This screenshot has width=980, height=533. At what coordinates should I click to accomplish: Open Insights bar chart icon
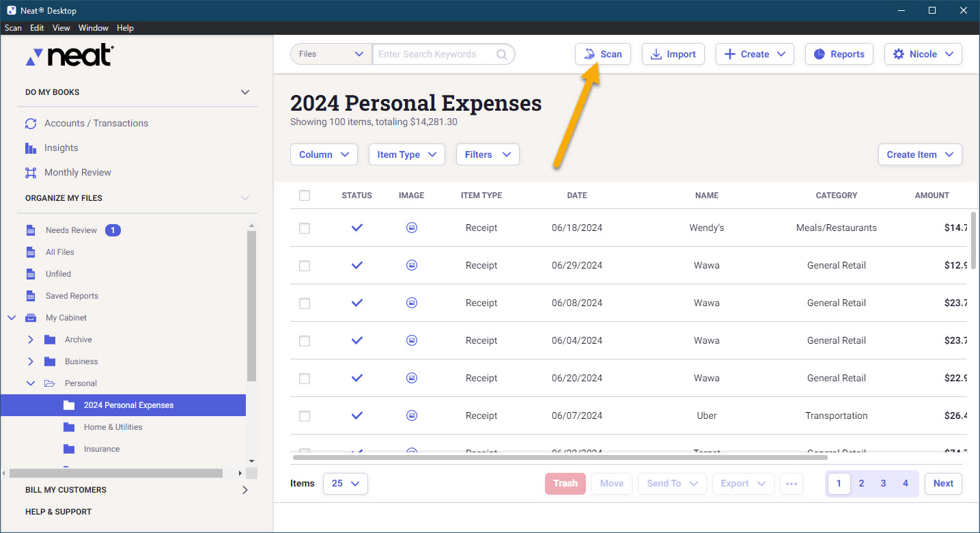30,148
